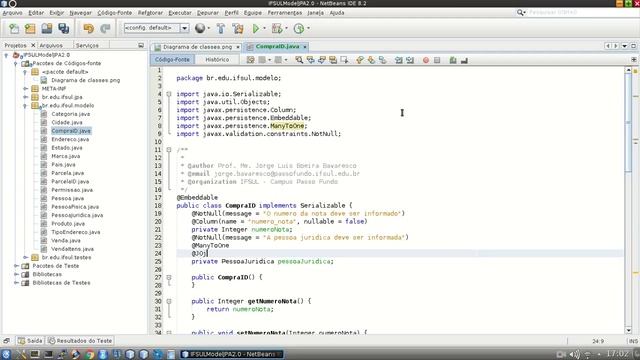Run the project with green play icon
Screen dimensions: 640x360
[x=256, y=28]
